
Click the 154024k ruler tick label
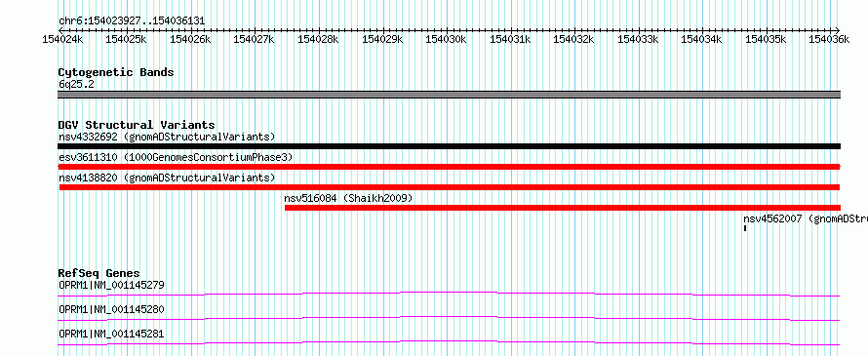coord(62,39)
